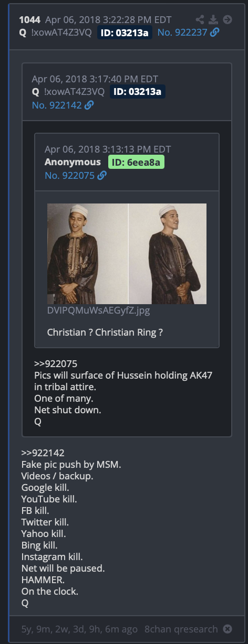Click the top ID: 03213a badge
This screenshot has height=644, width=248.
point(125,33)
